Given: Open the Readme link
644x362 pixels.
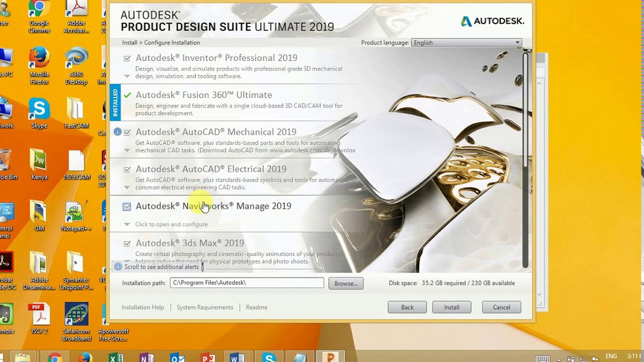Looking at the screenshot, I should coord(257,307).
